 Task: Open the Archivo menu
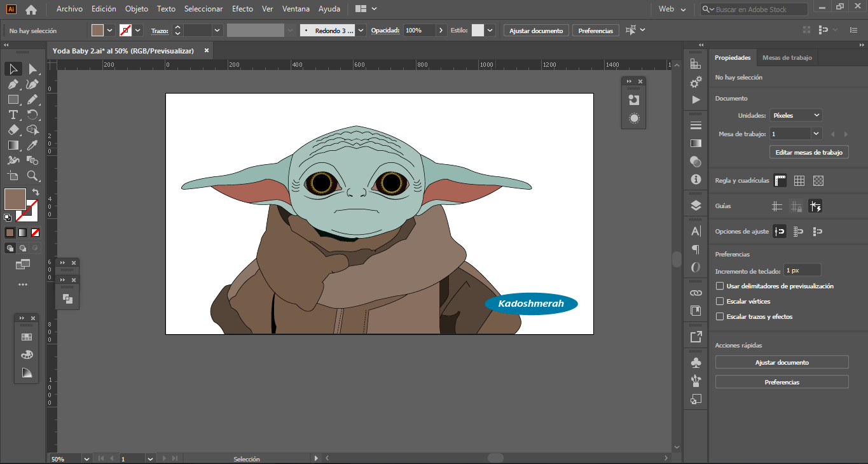pyautogui.click(x=69, y=9)
